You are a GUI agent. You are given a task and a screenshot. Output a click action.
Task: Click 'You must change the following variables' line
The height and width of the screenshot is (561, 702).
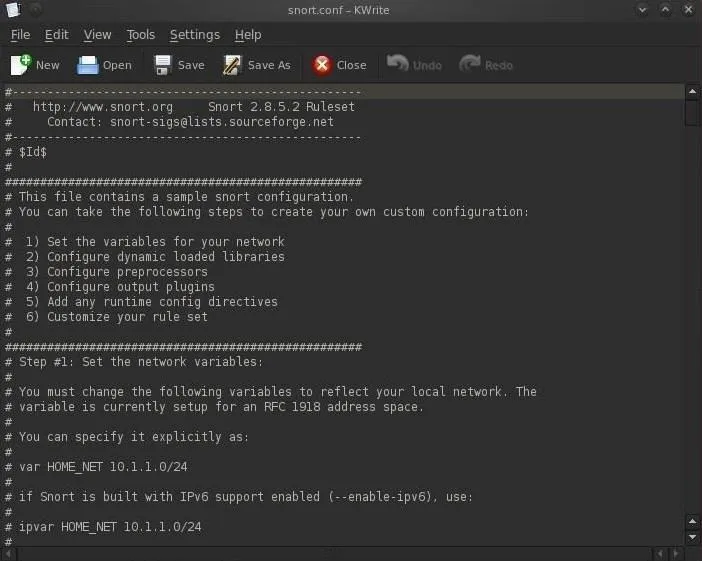(270, 392)
